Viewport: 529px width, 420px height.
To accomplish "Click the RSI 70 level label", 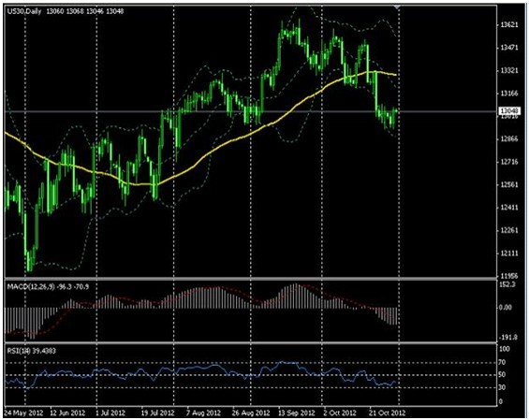I will (x=503, y=362).
